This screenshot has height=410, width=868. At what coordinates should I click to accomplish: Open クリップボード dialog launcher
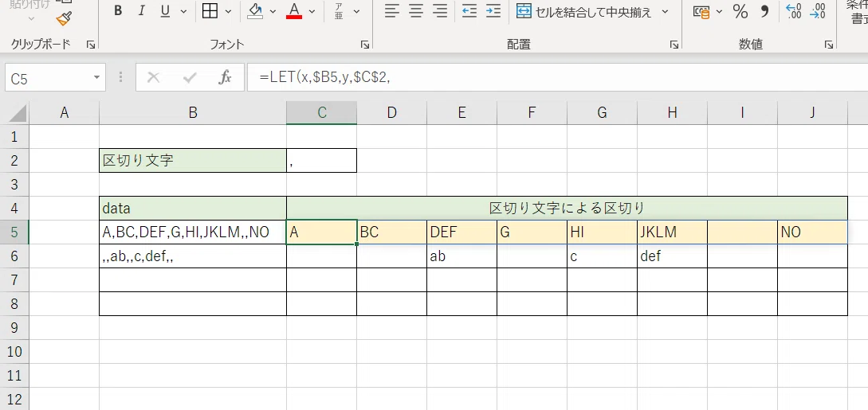(91, 45)
